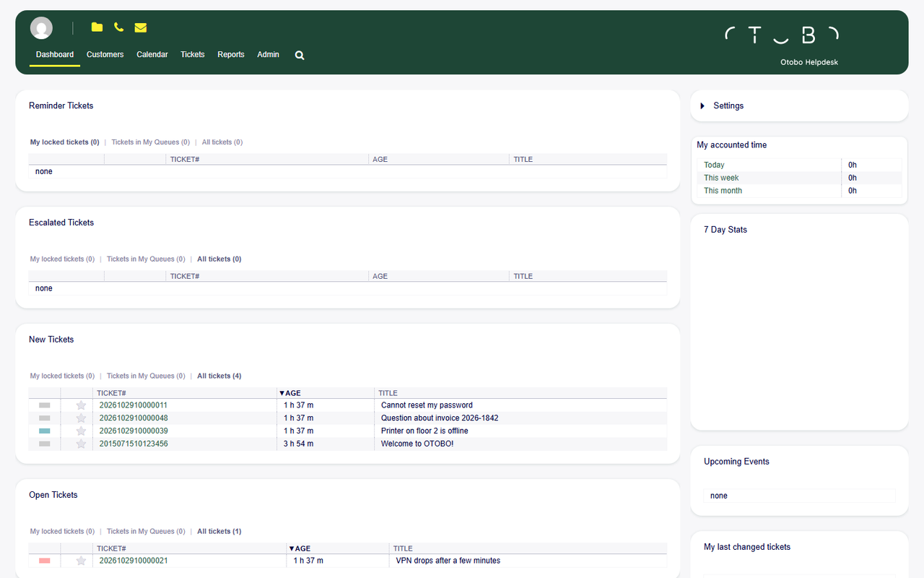Select All tickets (4) in New Tickets
Image resolution: width=924 pixels, height=578 pixels.
pos(219,376)
